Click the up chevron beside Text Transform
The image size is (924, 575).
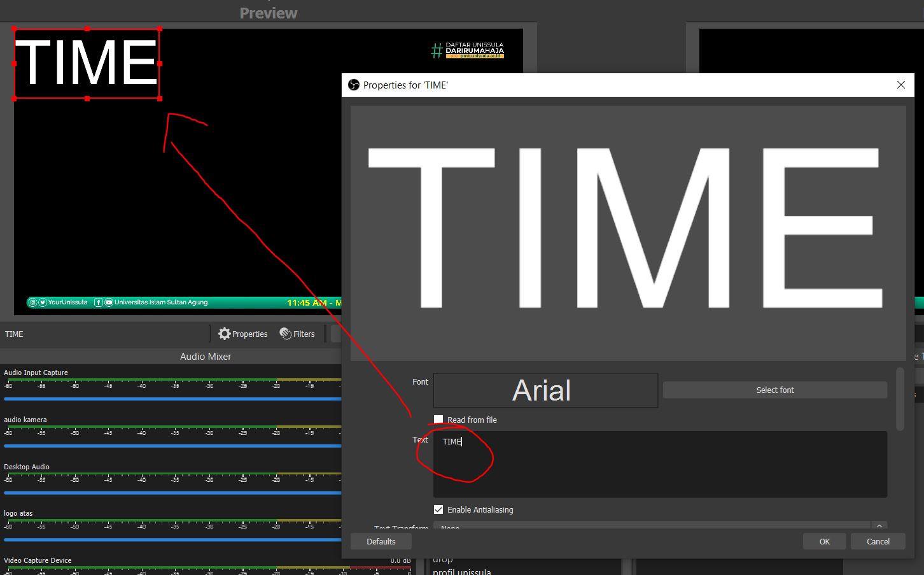(879, 525)
